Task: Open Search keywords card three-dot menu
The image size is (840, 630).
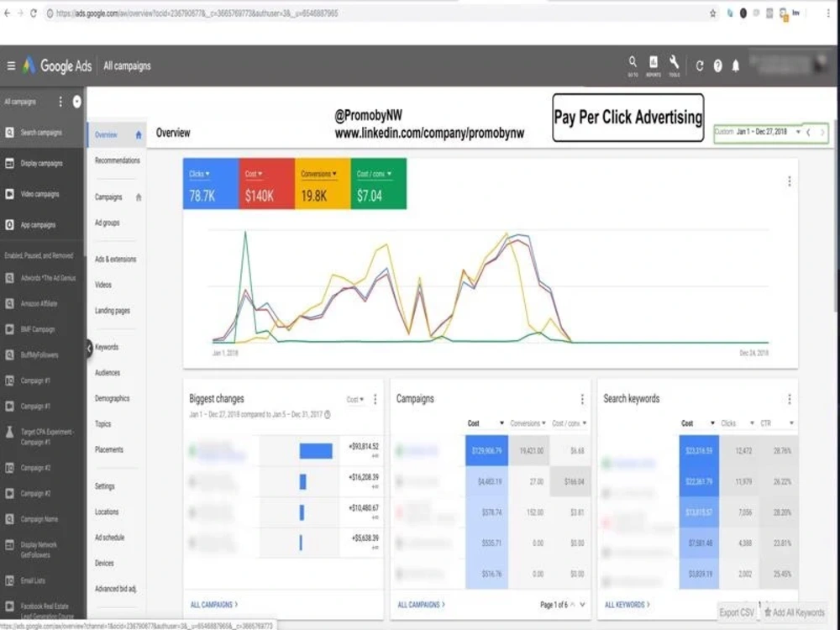Action: tap(789, 399)
